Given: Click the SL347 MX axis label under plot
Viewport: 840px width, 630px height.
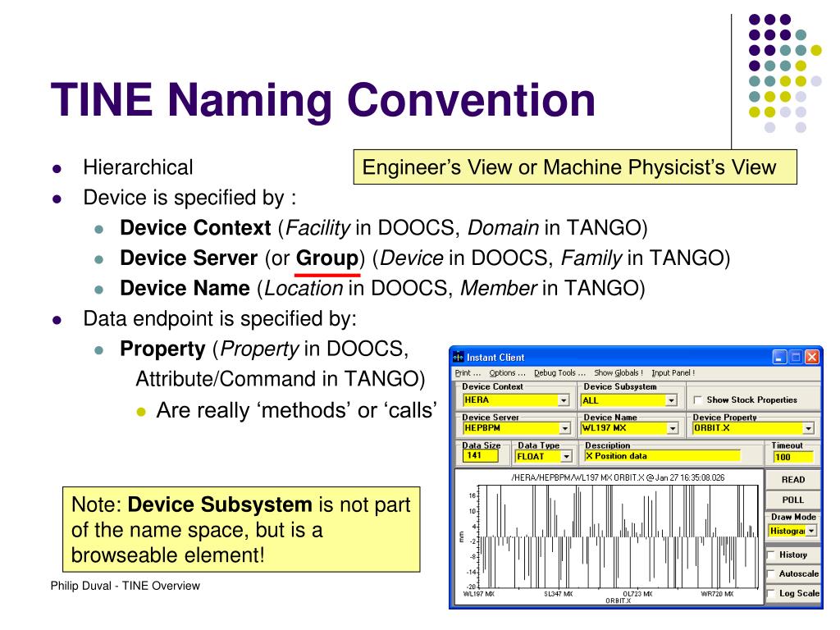Looking at the screenshot, I should click(558, 594).
